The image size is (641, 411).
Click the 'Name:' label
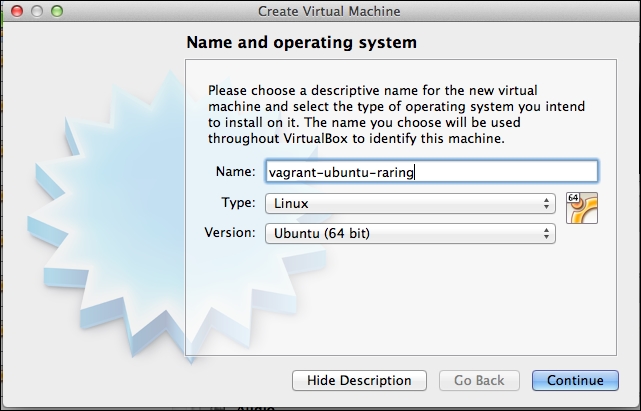235,171
